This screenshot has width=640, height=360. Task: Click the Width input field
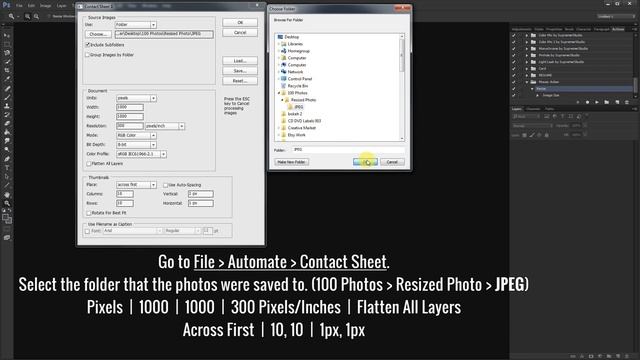130,107
